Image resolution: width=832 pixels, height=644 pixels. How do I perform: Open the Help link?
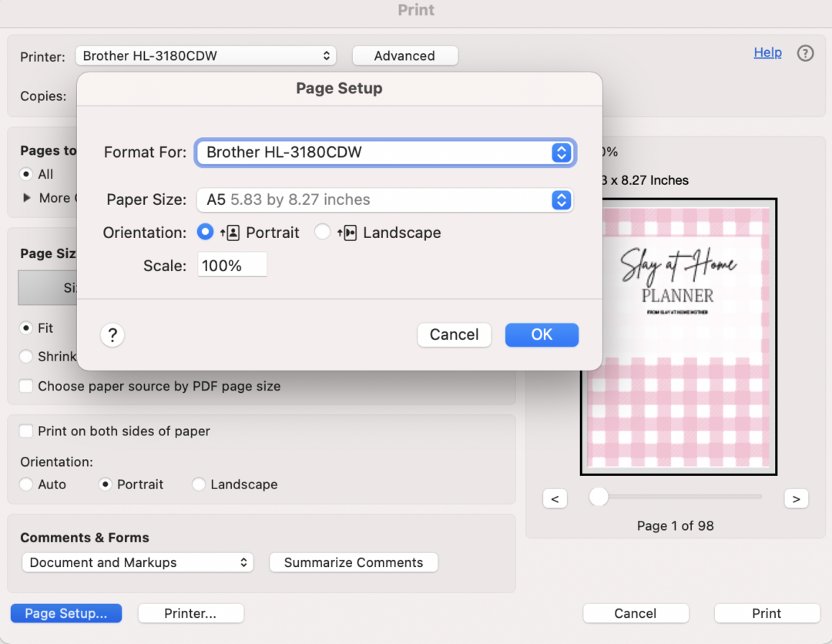pyautogui.click(x=767, y=52)
